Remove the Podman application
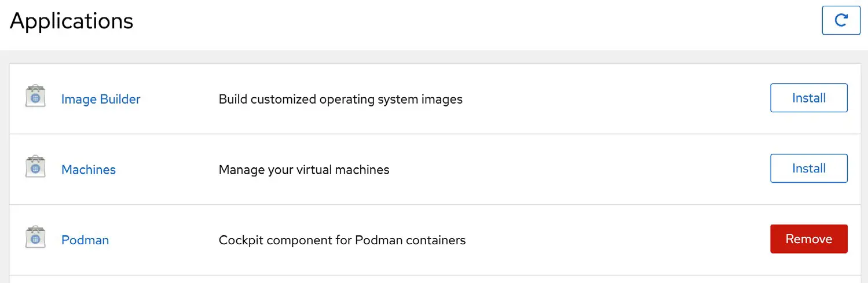This screenshot has height=283, width=868. tap(809, 239)
